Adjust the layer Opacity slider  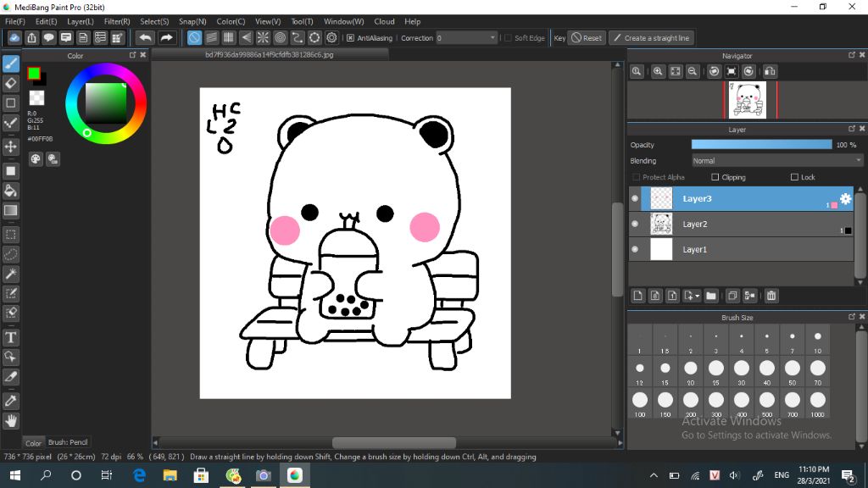(x=761, y=144)
